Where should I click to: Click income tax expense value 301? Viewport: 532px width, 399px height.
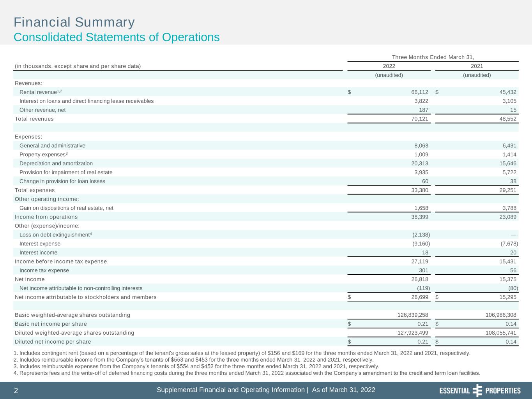(423, 270)
